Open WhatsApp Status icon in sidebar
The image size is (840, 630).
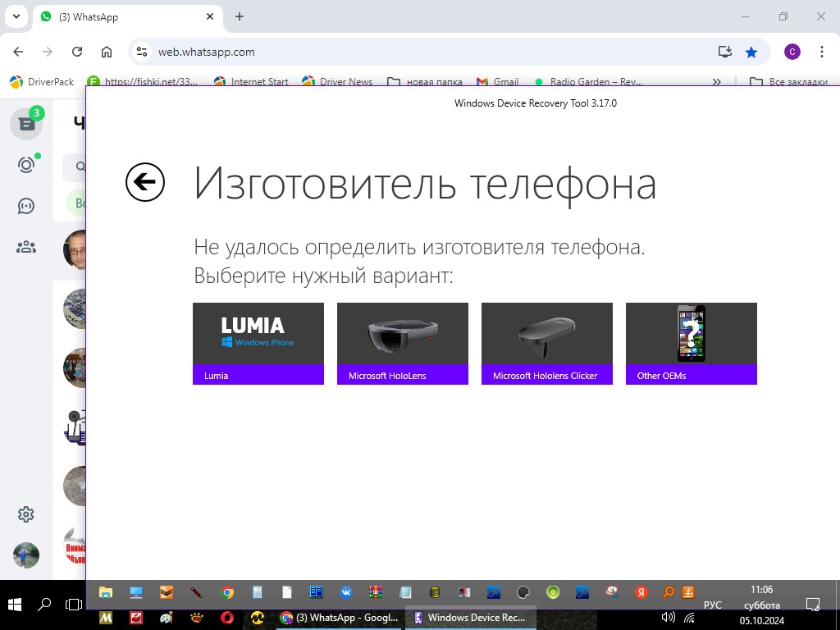26,164
